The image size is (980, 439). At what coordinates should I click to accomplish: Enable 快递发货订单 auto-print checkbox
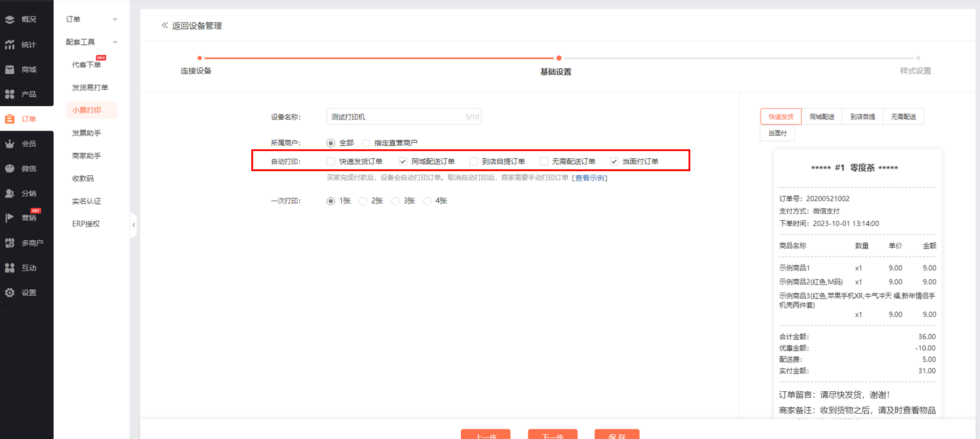pos(331,162)
